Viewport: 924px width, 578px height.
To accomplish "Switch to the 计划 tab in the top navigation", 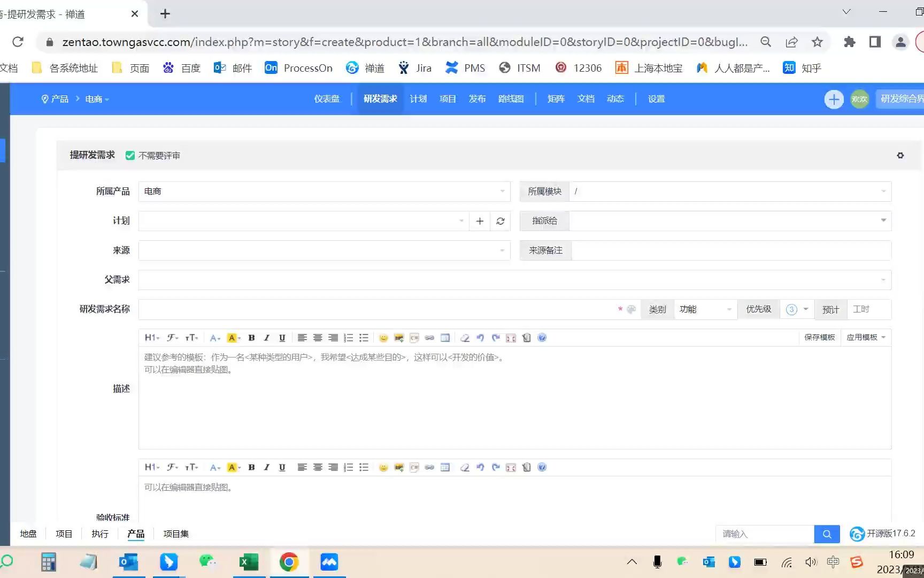I will click(418, 98).
